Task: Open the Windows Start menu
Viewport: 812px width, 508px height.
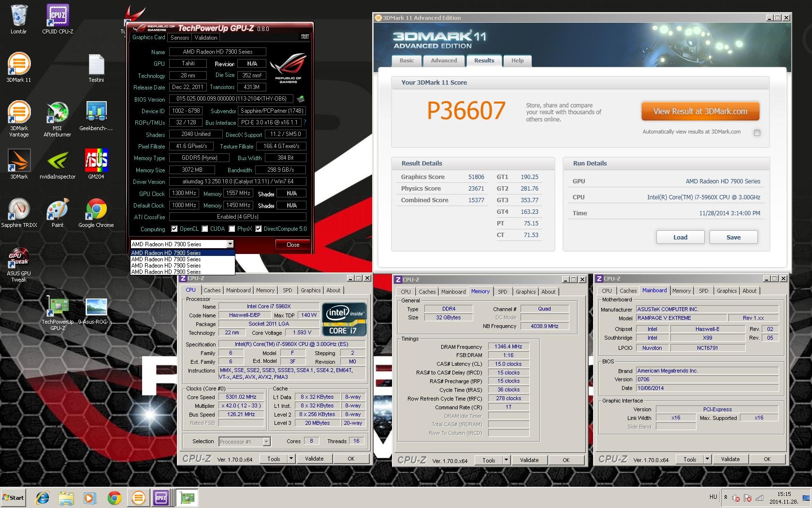Action: tap(13, 497)
